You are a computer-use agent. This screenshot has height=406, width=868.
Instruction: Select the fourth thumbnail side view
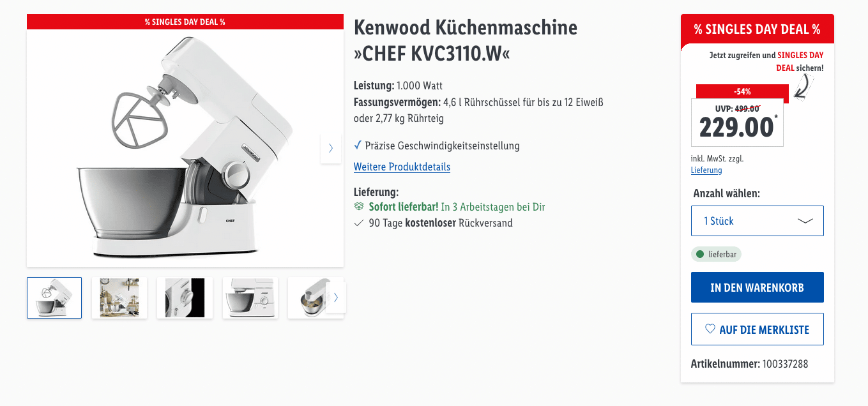(250, 297)
